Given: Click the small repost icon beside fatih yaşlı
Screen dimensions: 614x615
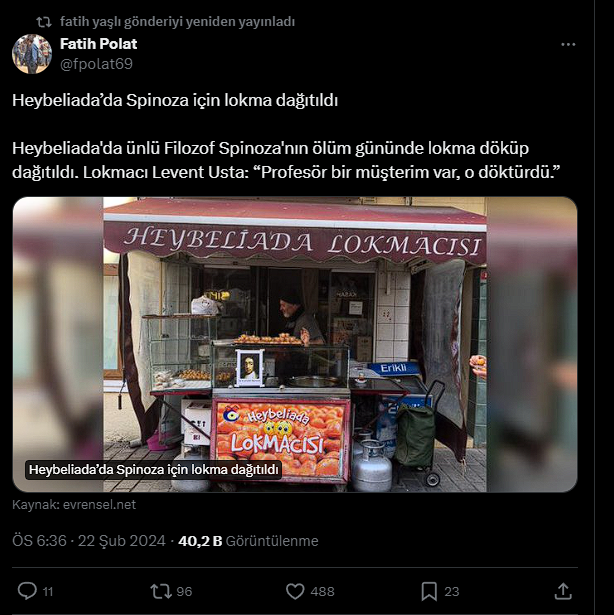Looking at the screenshot, I should (44, 22).
